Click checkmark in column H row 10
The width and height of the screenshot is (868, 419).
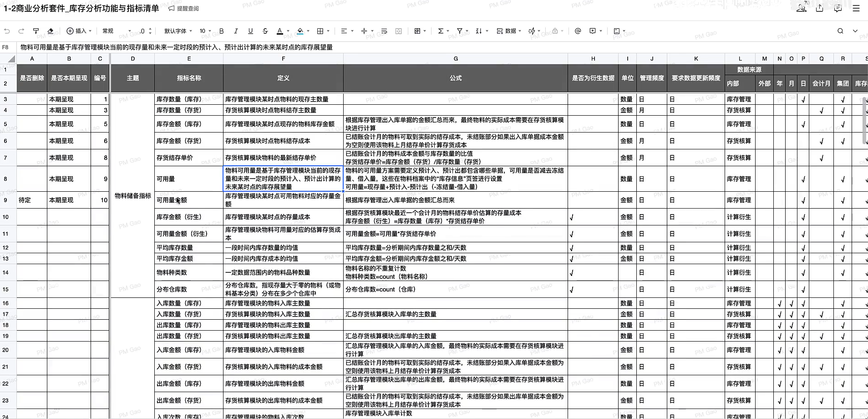click(572, 218)
